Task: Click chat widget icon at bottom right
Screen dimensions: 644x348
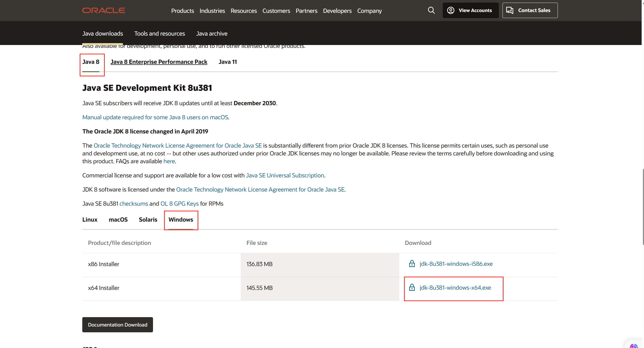Action: (634, 345)
